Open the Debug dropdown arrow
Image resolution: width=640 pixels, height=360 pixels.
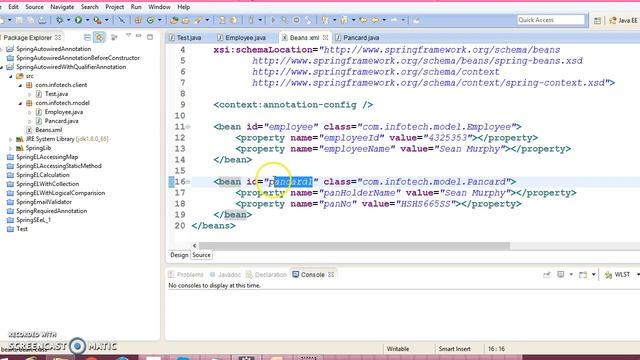[68, 20]
